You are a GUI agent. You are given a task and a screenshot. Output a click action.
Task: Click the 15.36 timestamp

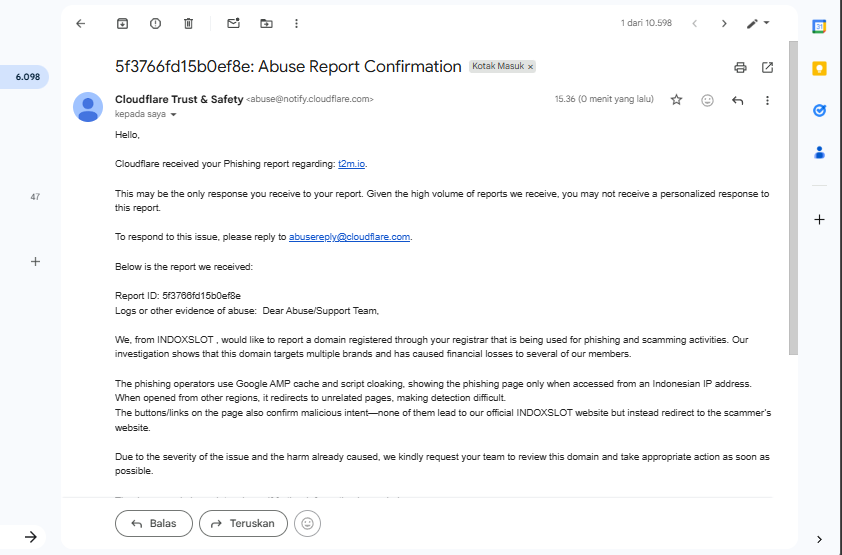click(x=604, y=99)
